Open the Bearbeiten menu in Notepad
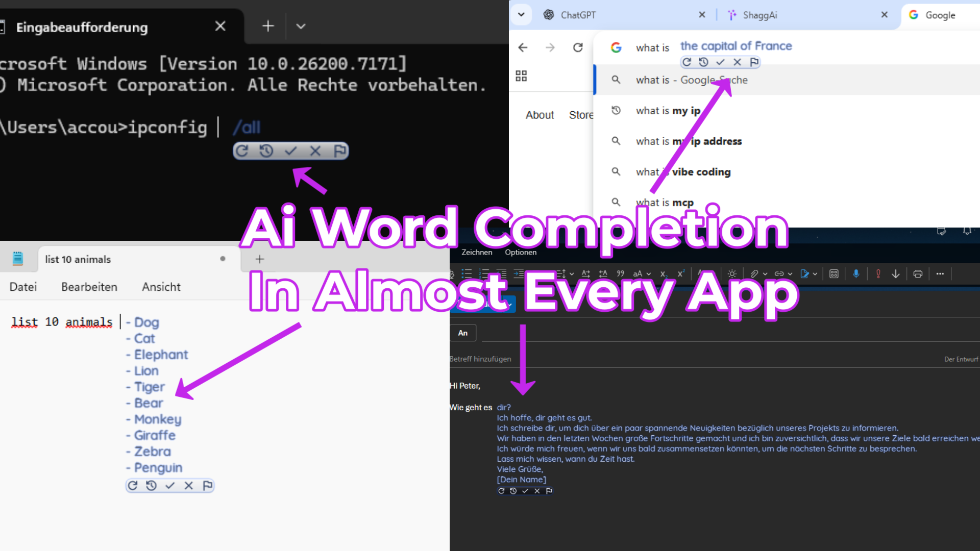 click(x=89, y=287)
